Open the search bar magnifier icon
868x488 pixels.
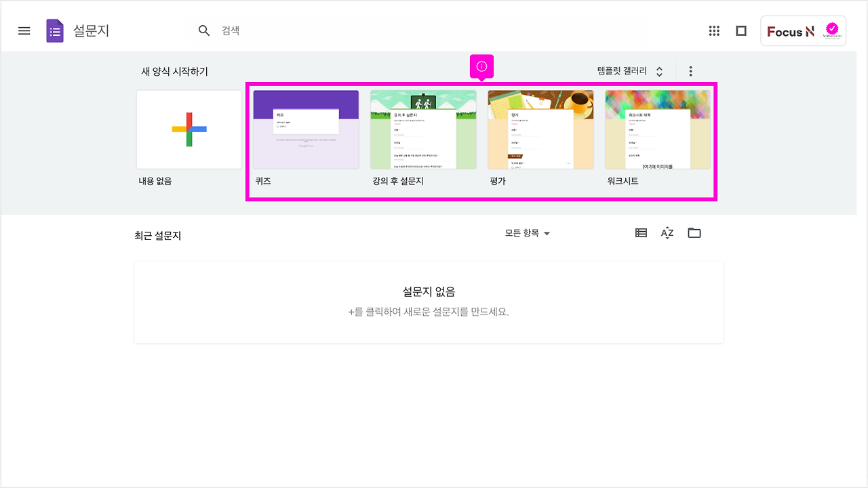point(203,30)
